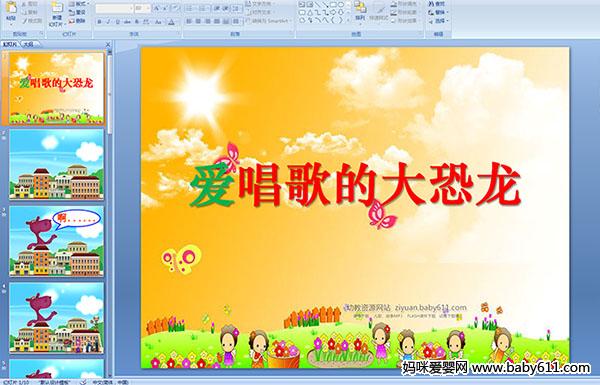Click the font color A icon
The height and width of the screenshot is (385, 600).
click(171, 22)
